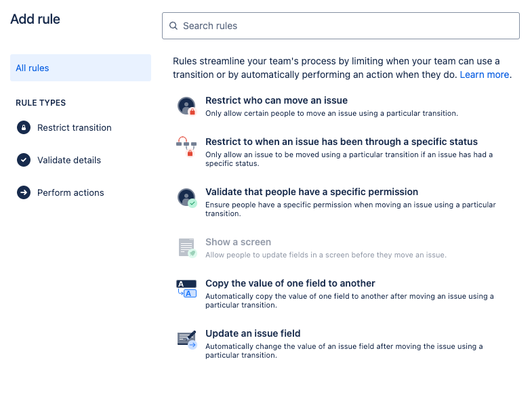Click the Update an issue field icon
The height and width of the screenshot is (395, 532).
point(186,338)
